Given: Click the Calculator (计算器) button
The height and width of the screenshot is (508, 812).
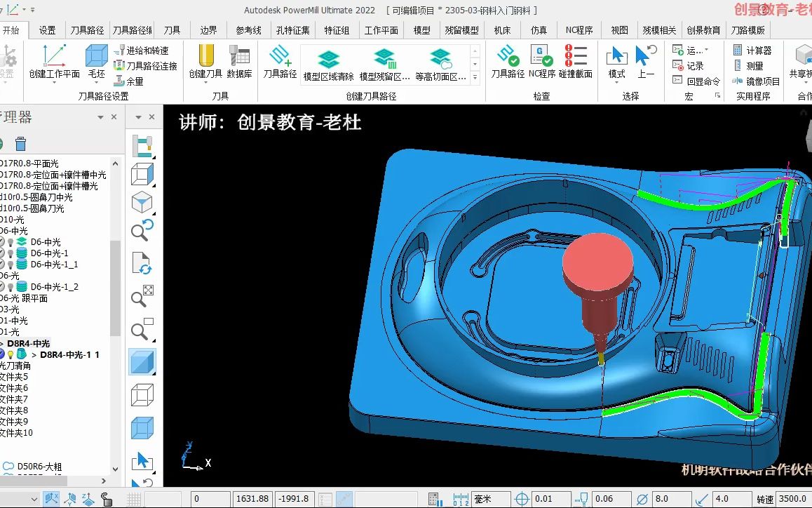Looking at the screenshot, I should click(752, 51).
